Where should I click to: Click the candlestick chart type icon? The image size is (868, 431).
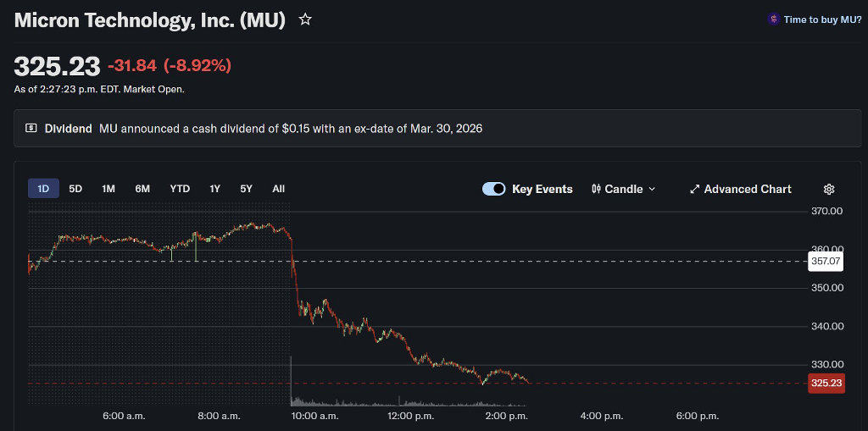[x=596, y=189]
